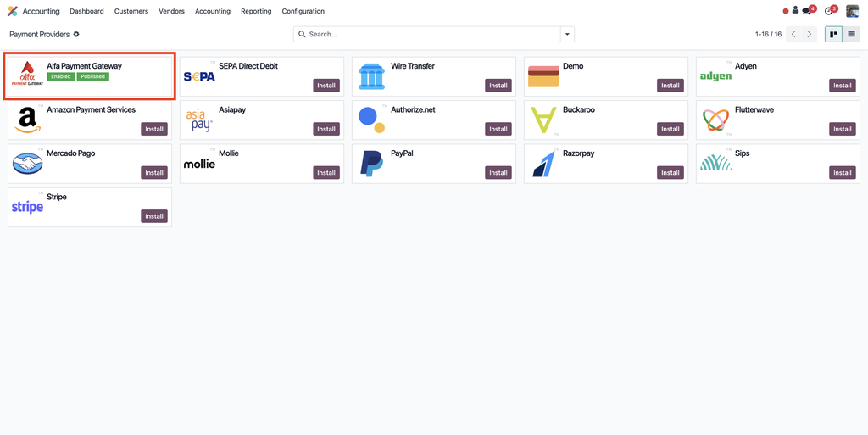868x435 pixels.
Task: Install Amazon Payment Services
Action: click(x=154, y=129)
